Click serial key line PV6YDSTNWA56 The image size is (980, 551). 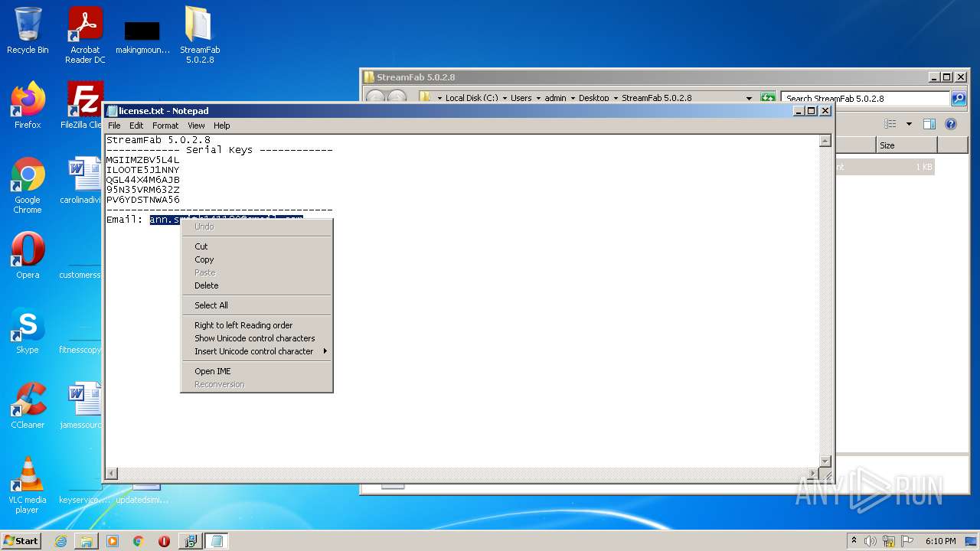click(x=142, y=200)
